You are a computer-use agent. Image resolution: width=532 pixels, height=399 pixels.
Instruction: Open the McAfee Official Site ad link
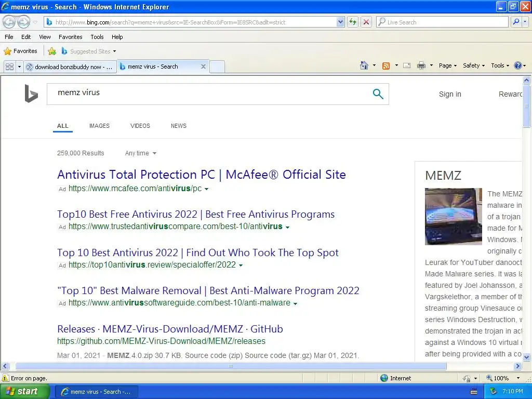click(202, 175)
